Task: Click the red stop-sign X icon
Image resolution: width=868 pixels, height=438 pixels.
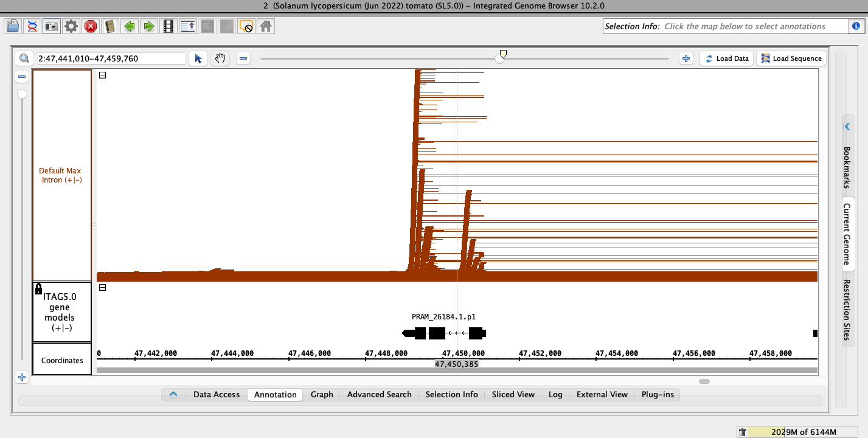Action: (x=91, y=26)
